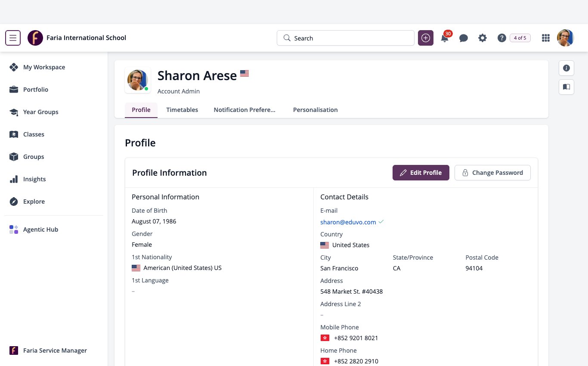Click the '+852 2820 2910' home number
Image resolution: width=588 pixels, height=366 pixels.
[356, 361]
